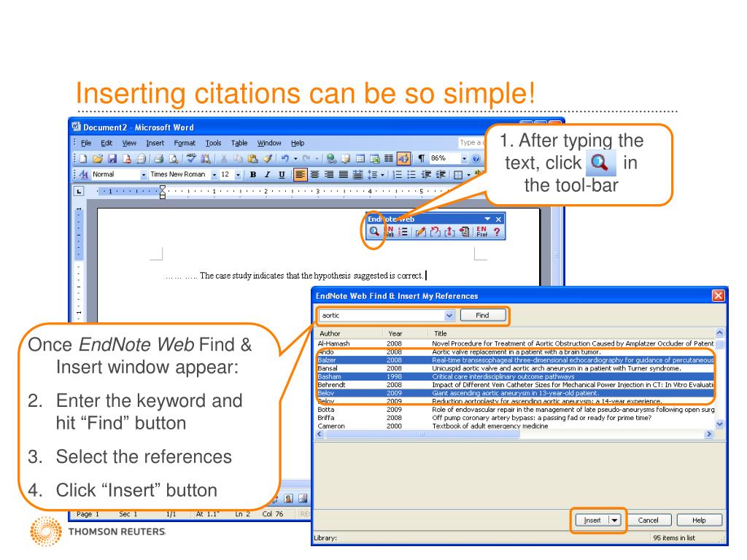This screenshot has height=560, width=747.
Task: Toggle Italic formatting
Action: point(267,175)
